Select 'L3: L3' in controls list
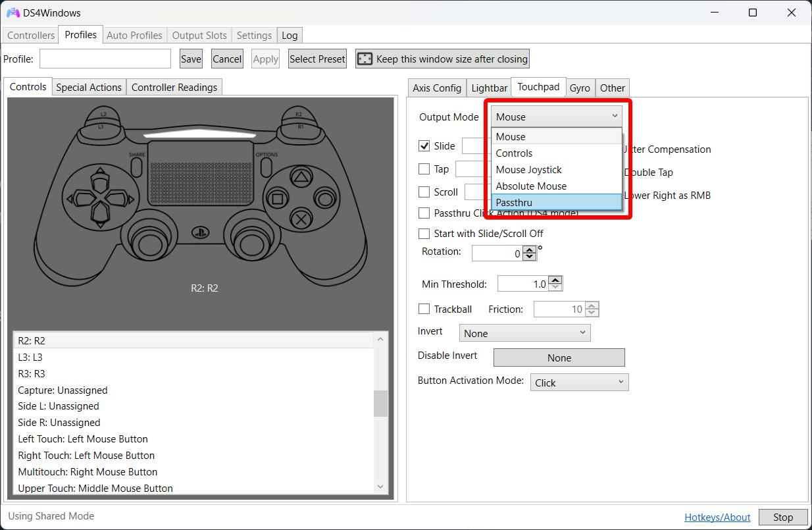The image size is (812, 530). point(193,357)
